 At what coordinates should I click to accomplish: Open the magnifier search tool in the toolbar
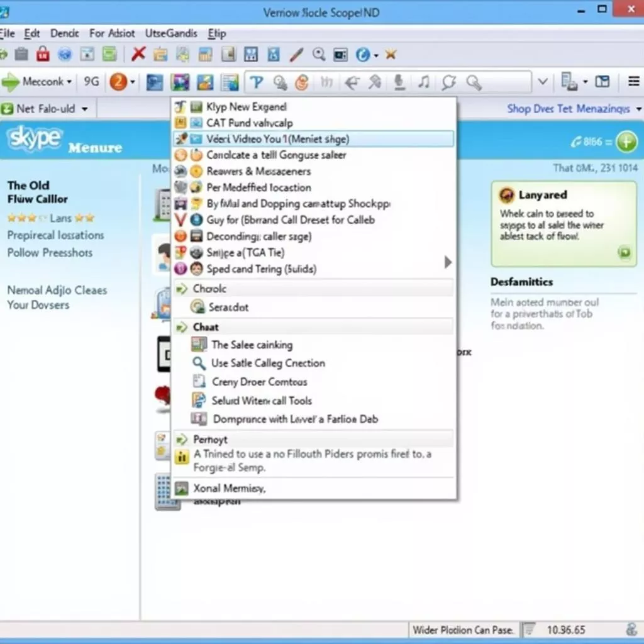[x=318, y=55]
